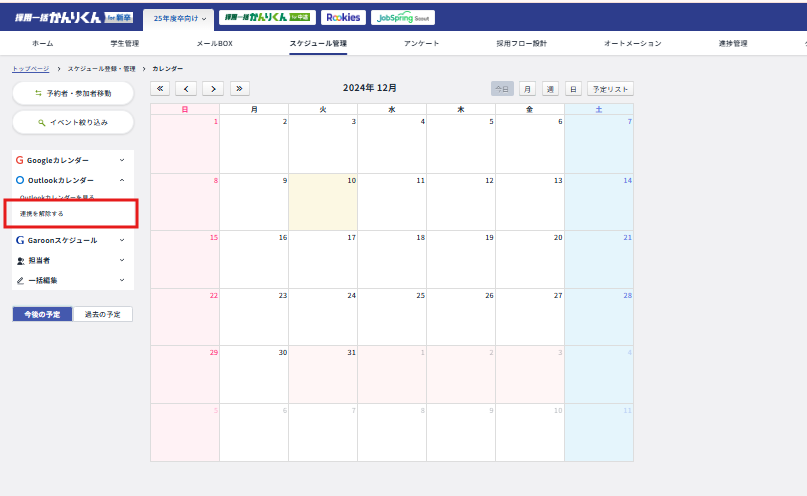
Task: Switch to 週 week view
Action: (x=550, y=89)
